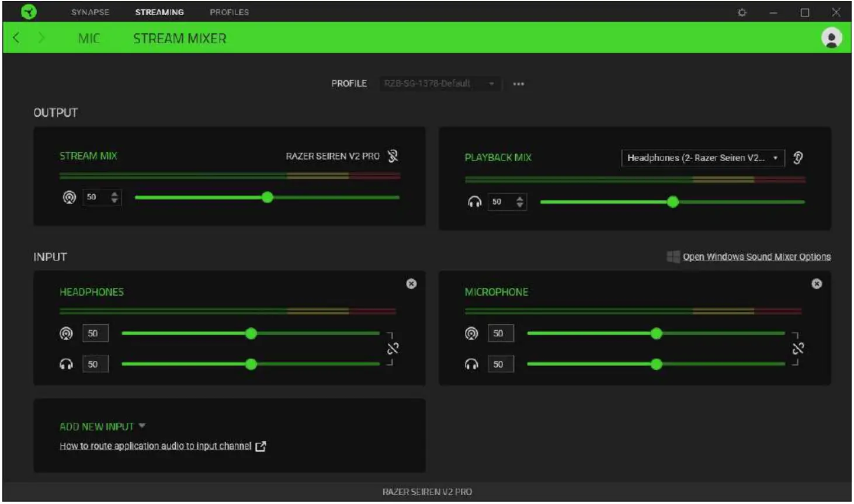
Task: Click the Razer Synapse logo icon
Action: [x=28, y=12]
